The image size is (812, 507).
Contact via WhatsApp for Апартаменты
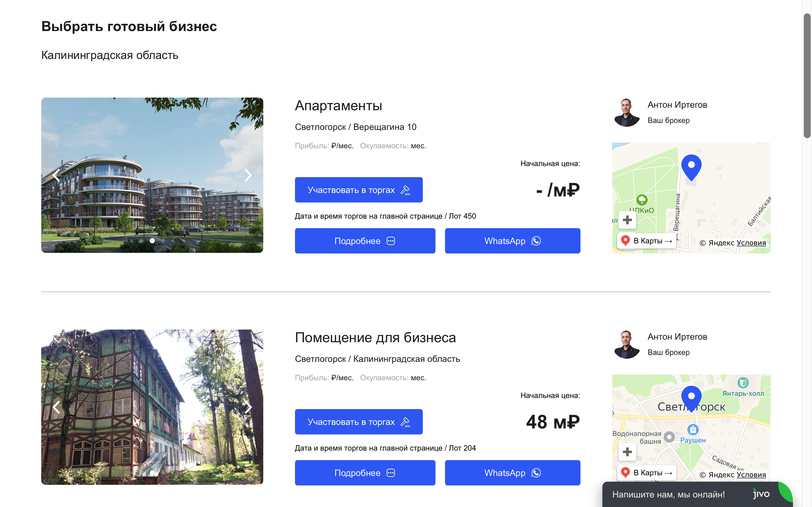coord(512,241)
